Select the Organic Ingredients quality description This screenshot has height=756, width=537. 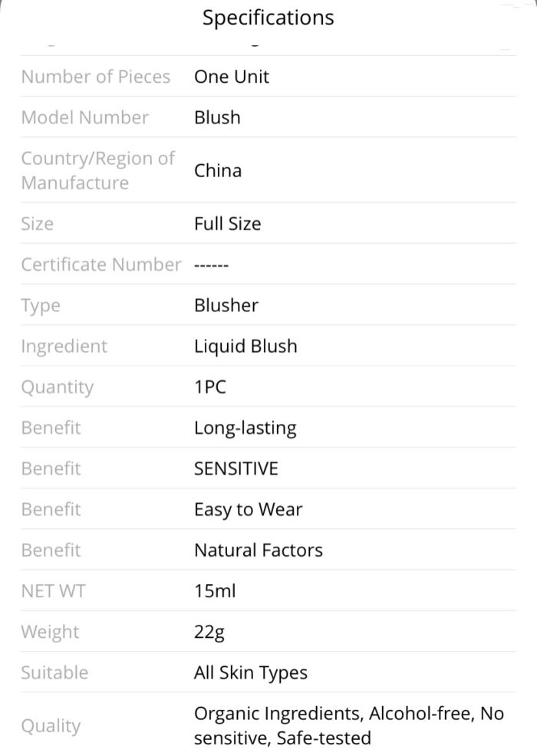[349, 725]
